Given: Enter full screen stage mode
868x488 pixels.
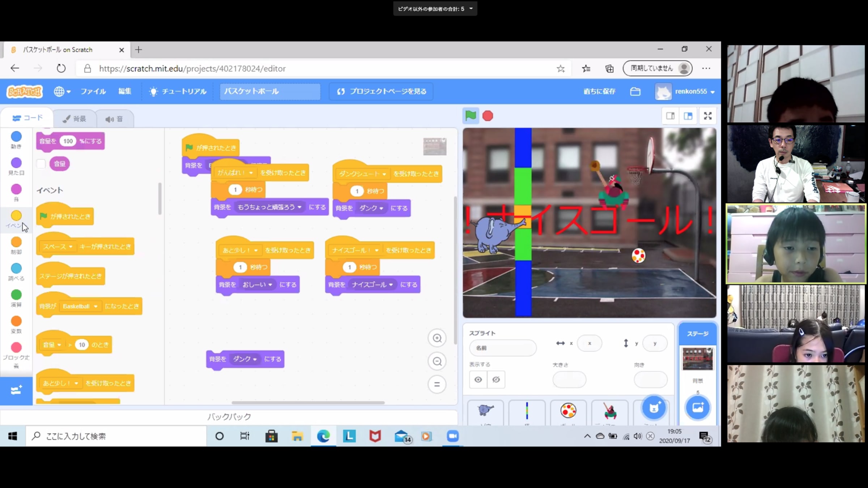Looking at the screenshot, I should pos(707,116).
